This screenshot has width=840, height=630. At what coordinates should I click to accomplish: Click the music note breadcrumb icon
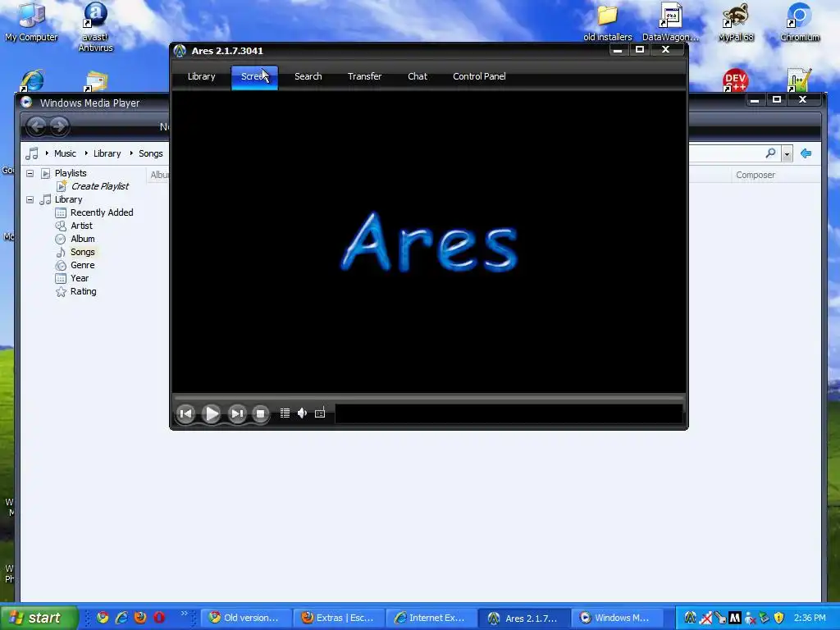32,153
